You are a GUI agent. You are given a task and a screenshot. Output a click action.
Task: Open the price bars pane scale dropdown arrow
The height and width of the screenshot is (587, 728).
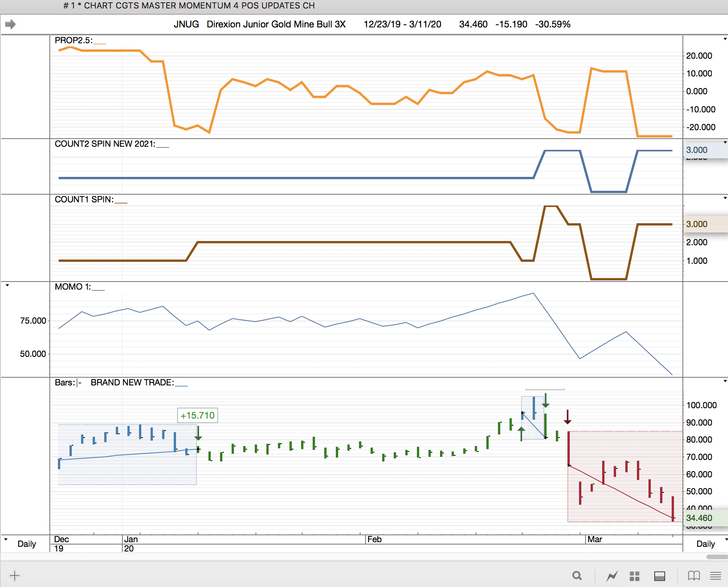pyautogui.click(x=725, y=381)
